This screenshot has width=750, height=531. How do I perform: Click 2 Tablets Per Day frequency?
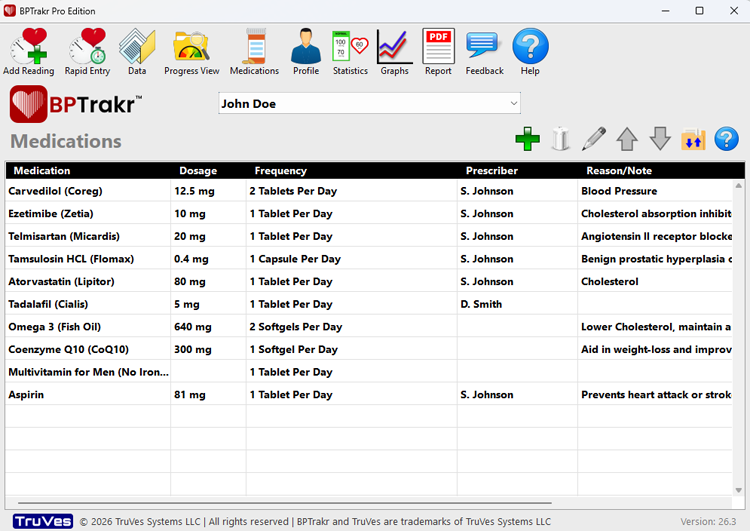[352, 191]
